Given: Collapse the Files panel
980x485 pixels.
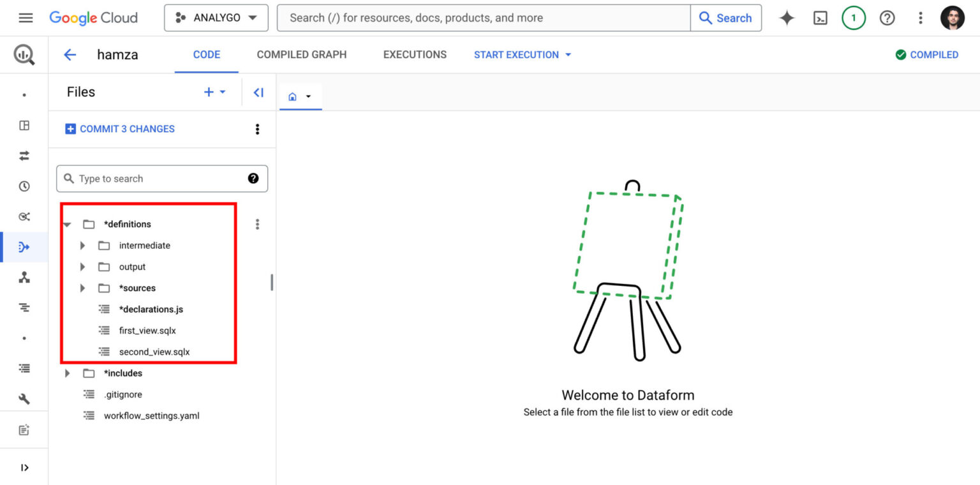Looking at the screenshot, I should [x=258, y=93].
